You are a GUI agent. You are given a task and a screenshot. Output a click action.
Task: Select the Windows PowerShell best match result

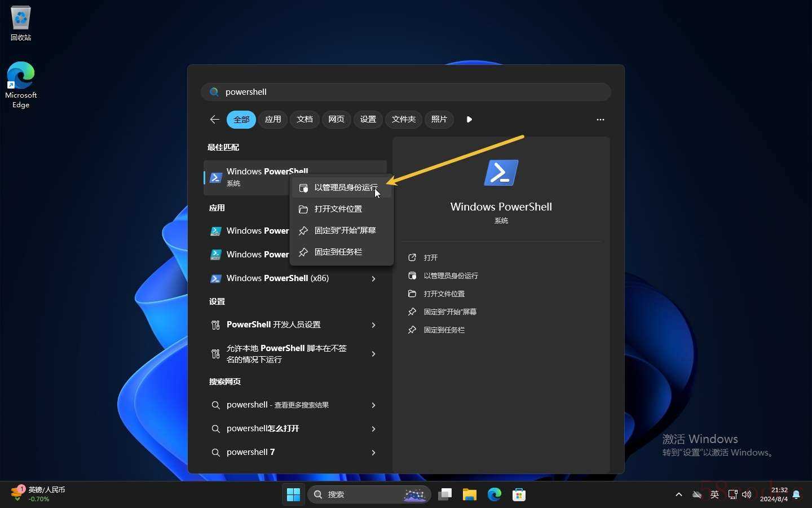pos(295,177)
